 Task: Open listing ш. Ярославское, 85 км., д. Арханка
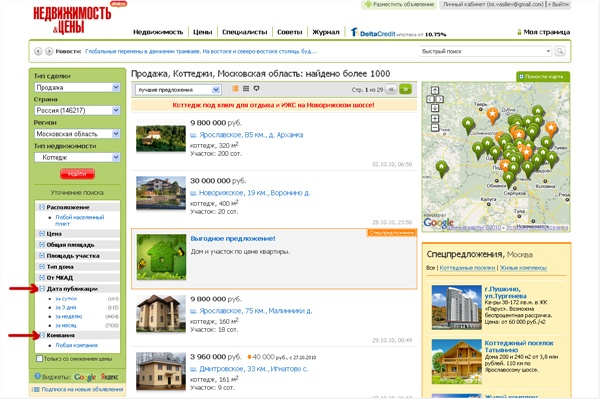246,135
